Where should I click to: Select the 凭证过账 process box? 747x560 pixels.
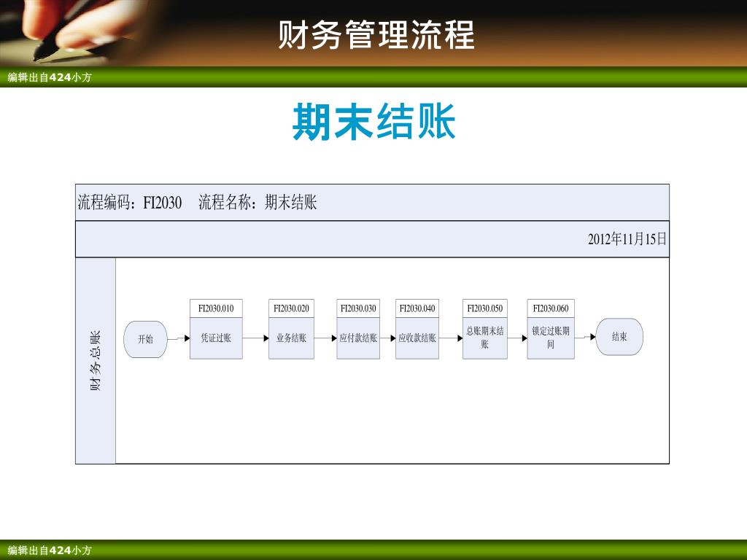[x=216, y=338]
